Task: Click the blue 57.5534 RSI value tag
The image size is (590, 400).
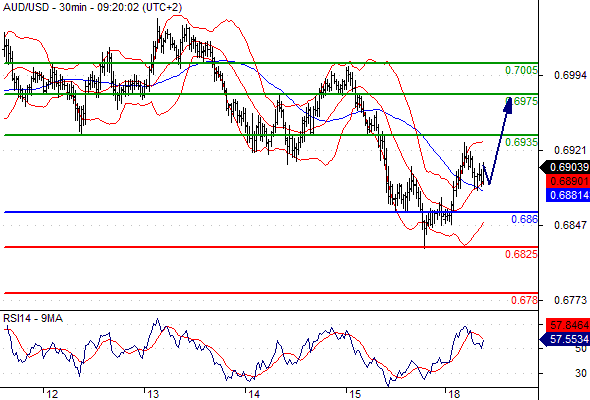Action: tap(565, 339)
